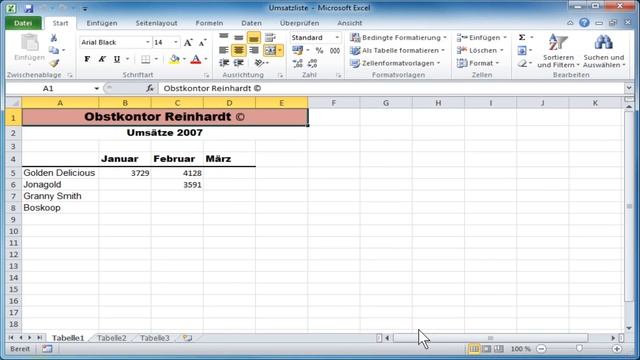Open the Datei tab
The width and height of the screenshot is (640, 360).
click(x=23, y=23)
